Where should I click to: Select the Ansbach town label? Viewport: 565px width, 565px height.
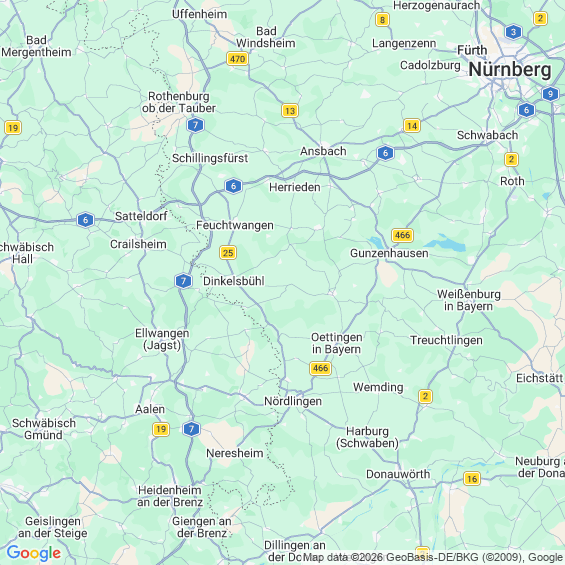coord(323,151)
